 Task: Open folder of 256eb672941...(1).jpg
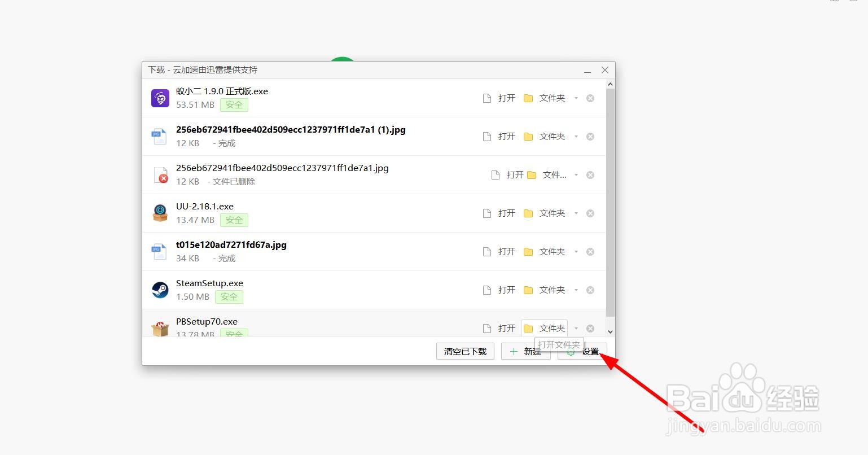pos(545,137)
